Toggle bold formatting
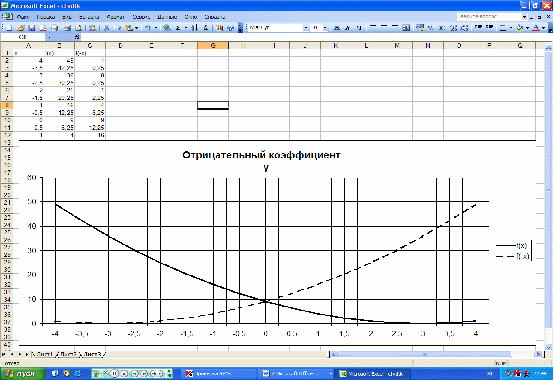The image size is (554, 381). pyautogui.click(x=337, y=28)
